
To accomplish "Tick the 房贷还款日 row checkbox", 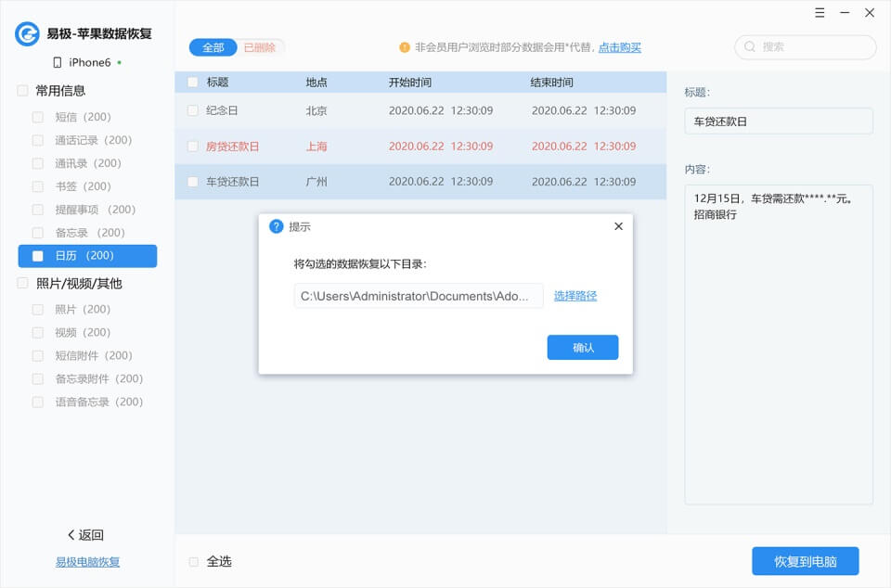I will (193, 147).
